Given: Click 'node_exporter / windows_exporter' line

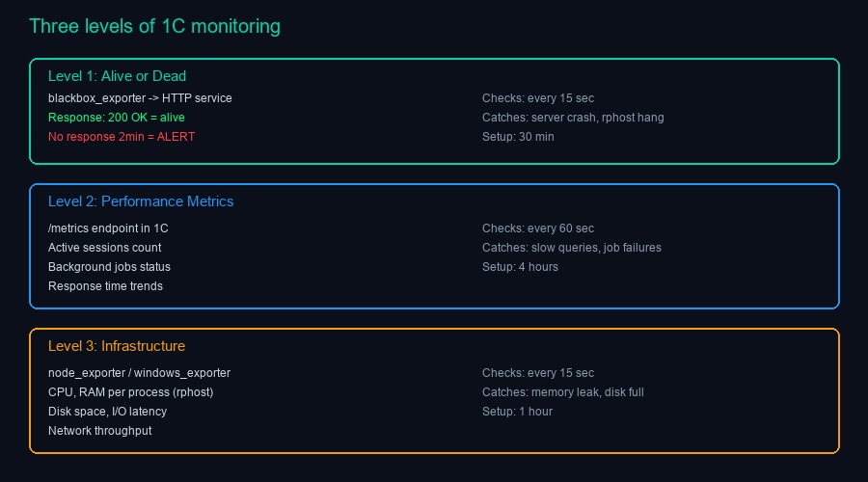Looking at the screenshot, I should click(x=139, y=373).
